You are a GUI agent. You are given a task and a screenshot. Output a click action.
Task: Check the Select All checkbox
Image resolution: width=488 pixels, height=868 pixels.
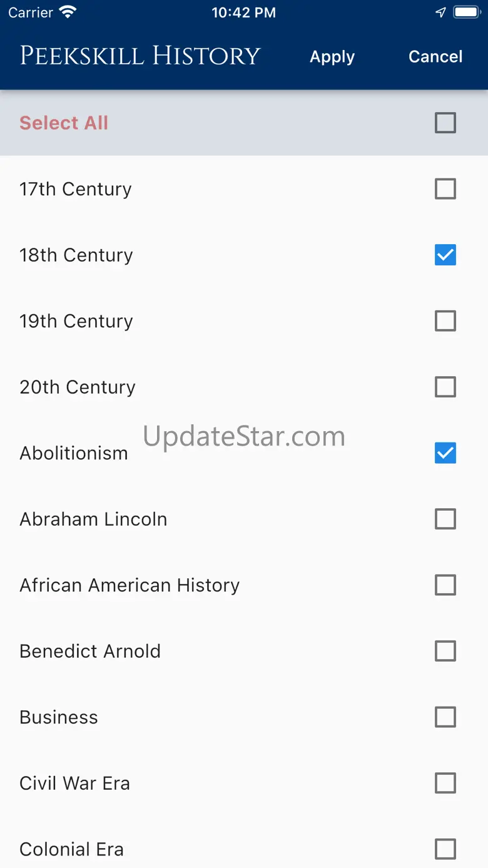tap(445, 123)
